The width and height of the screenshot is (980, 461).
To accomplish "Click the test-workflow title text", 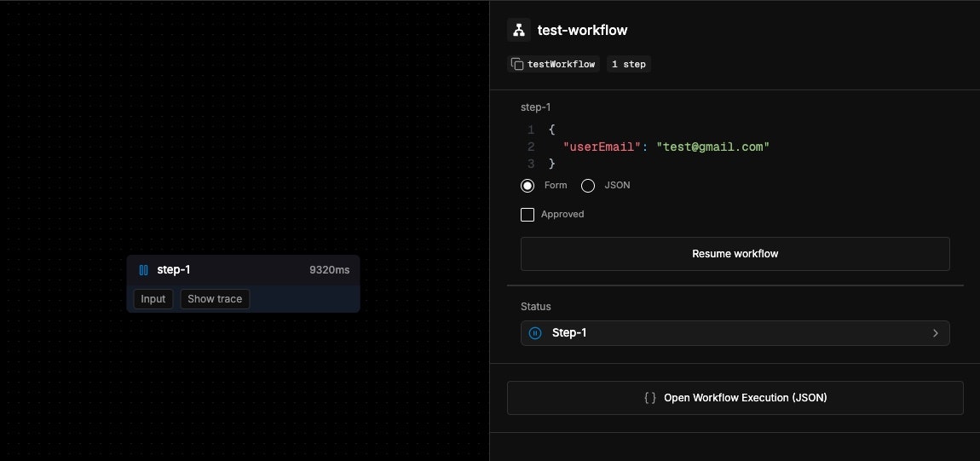I will (583, 30).
